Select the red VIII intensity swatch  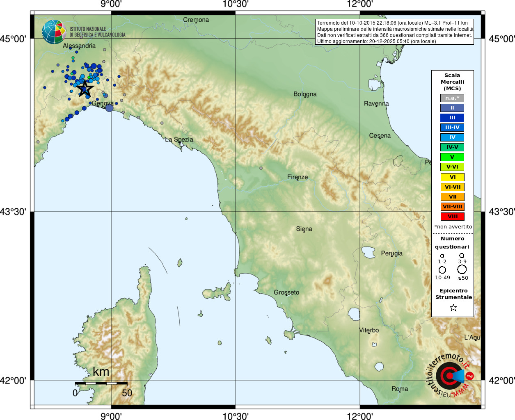[452, 217]
